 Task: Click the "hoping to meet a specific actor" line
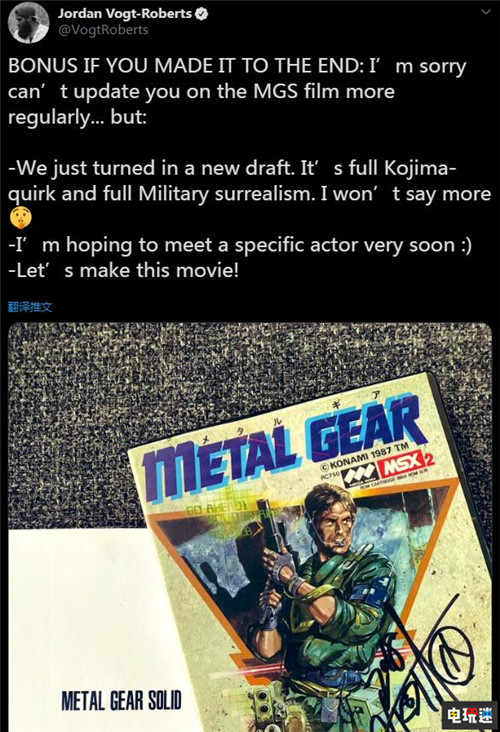click(239, 245)
